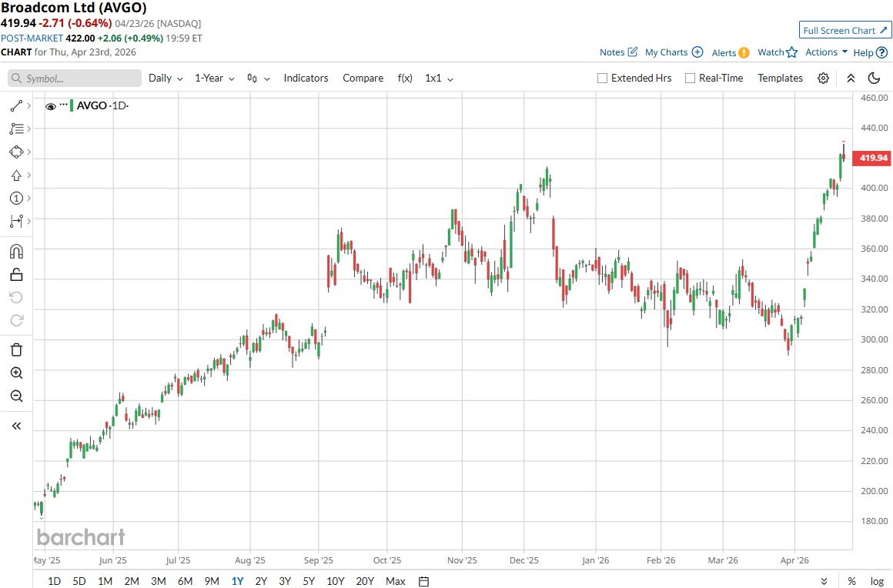Screen dimensions: 893x588
Task: Select the 1D range tab
Action: pyautogui.click(x=54, y=581)
